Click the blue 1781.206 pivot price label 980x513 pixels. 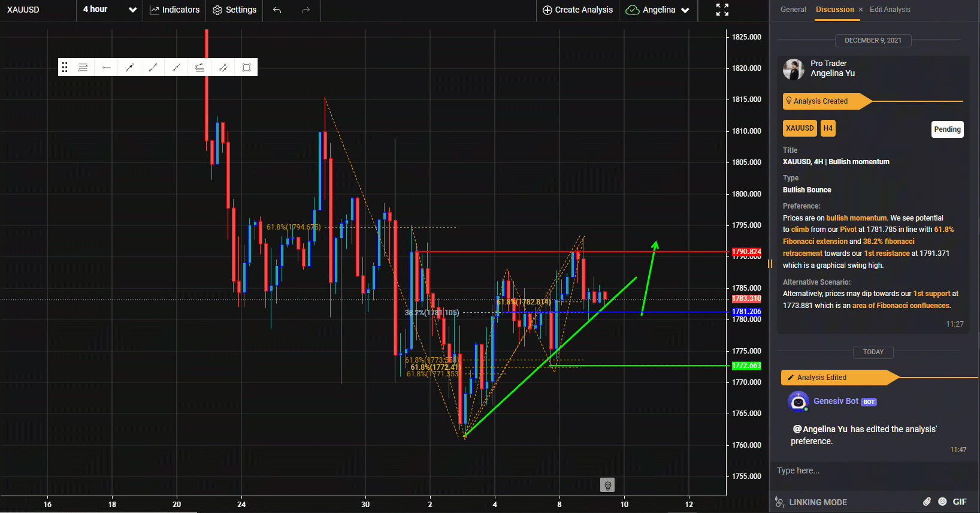coord(746,312)
